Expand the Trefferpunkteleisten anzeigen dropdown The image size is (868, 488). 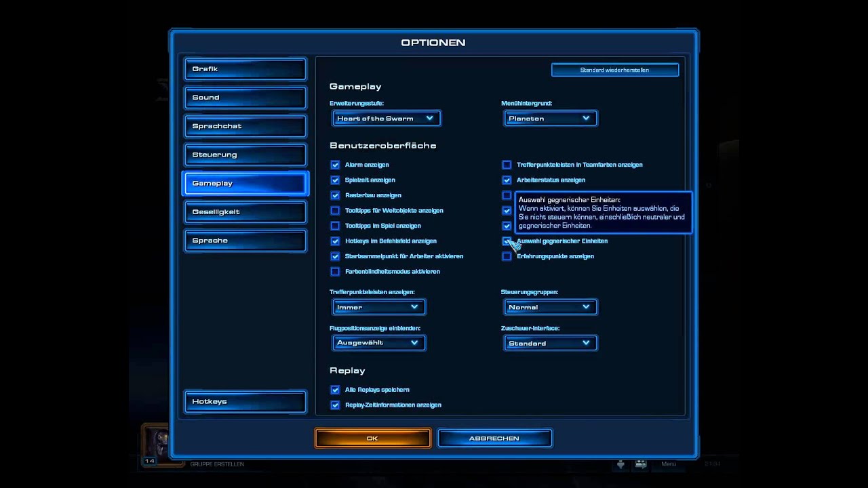coord(379,307)
